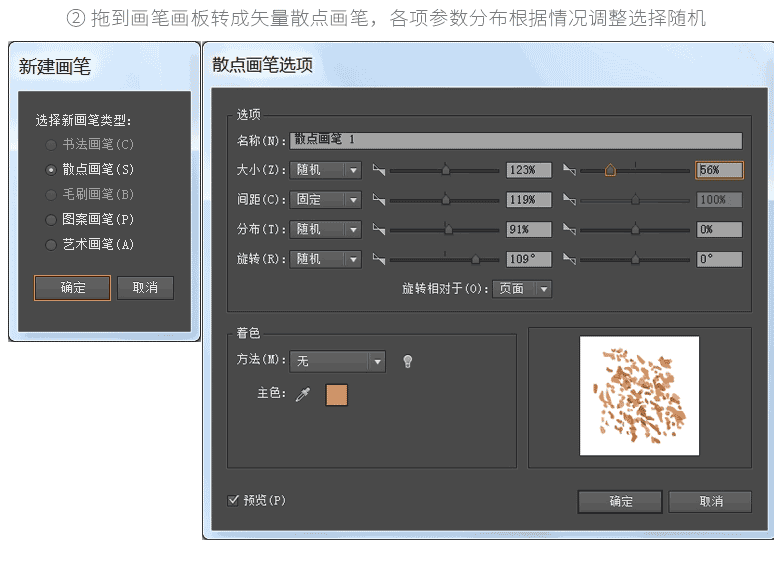Click the 大小 56% value field
The height and width of the screenshot is (574, 774).
click(719, 170)
